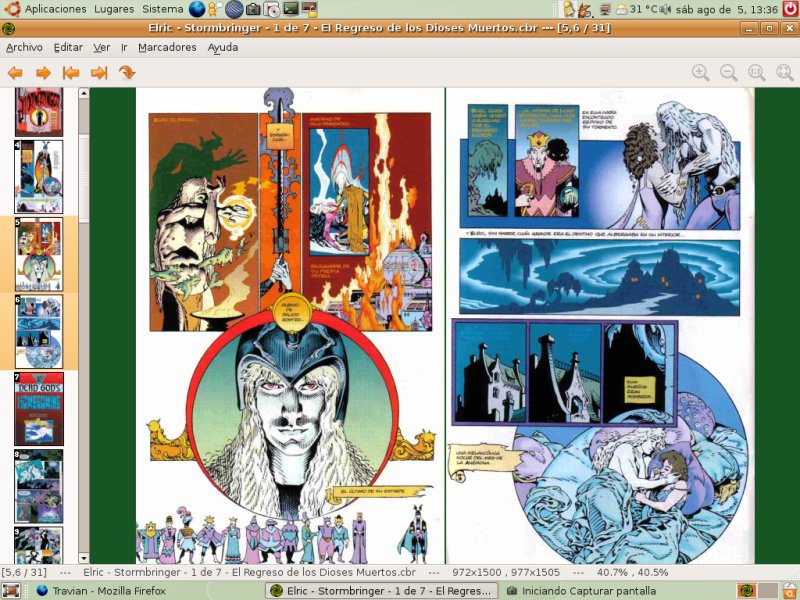Advance to next page with right arrow
The width and height of the screenshot is (800, 600).
click(x=43, y=73)
